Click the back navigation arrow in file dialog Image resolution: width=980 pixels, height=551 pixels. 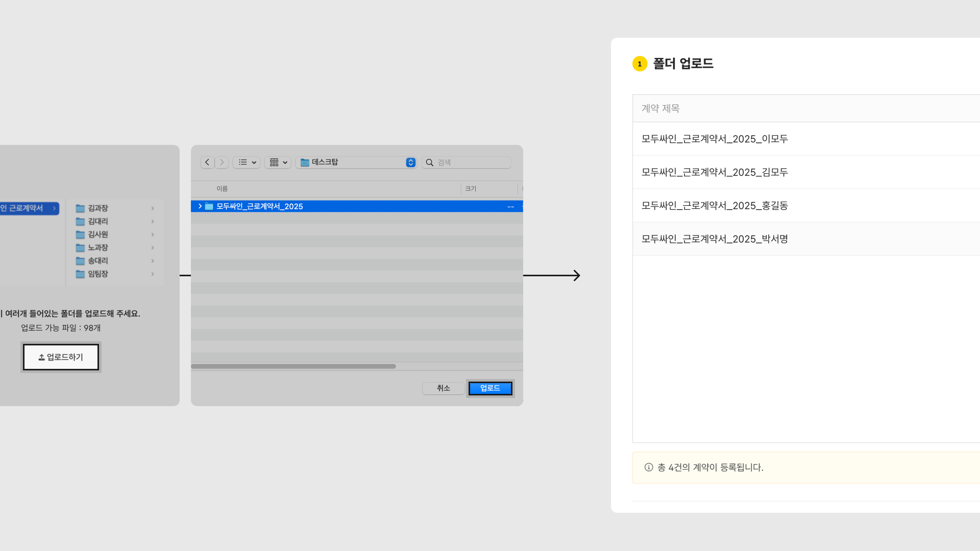pos(207,162)
